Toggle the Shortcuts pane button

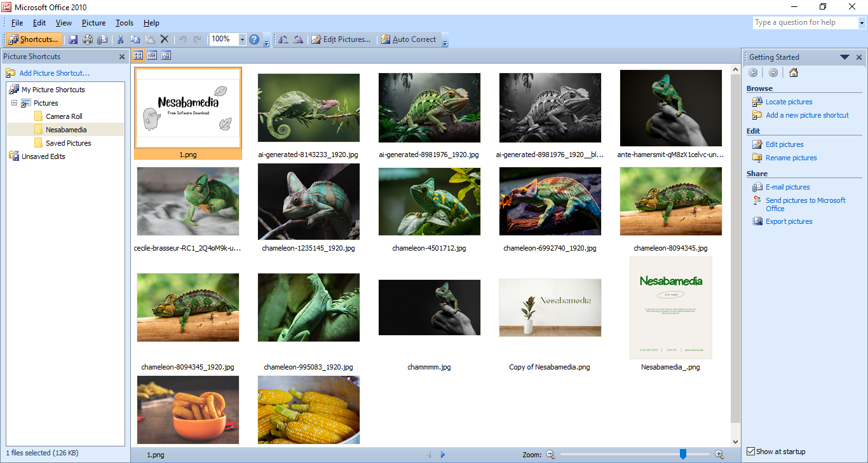tap(34, 39)
